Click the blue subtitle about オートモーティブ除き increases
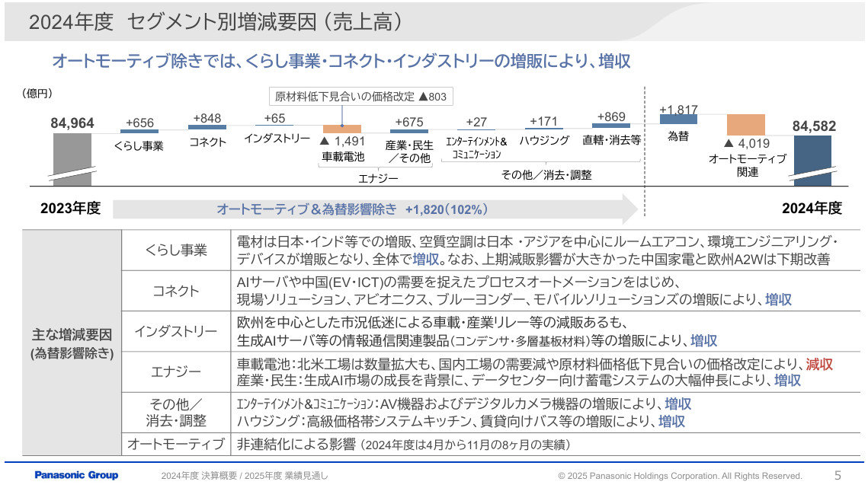 pyautogui.click(x=344, y=59)
